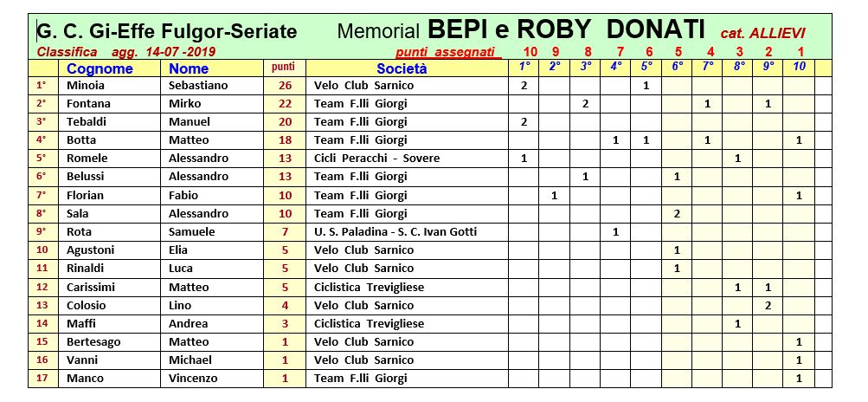Click the first name Vincenzo

[x=194, y=378]
